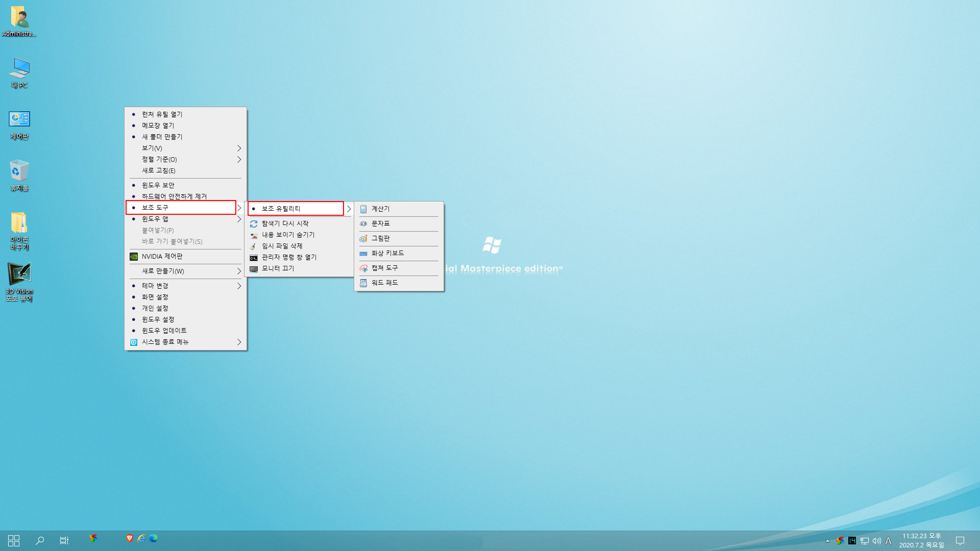Launch Microsoft Edge from taskbar
Screen dimensions: 980x551
(153, 538)
